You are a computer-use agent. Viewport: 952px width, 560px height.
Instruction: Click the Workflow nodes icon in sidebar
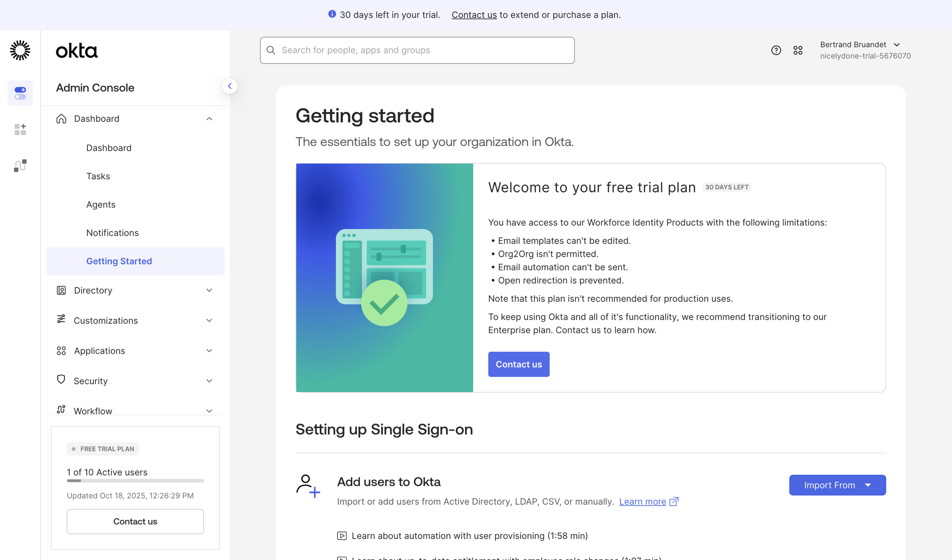61,410
